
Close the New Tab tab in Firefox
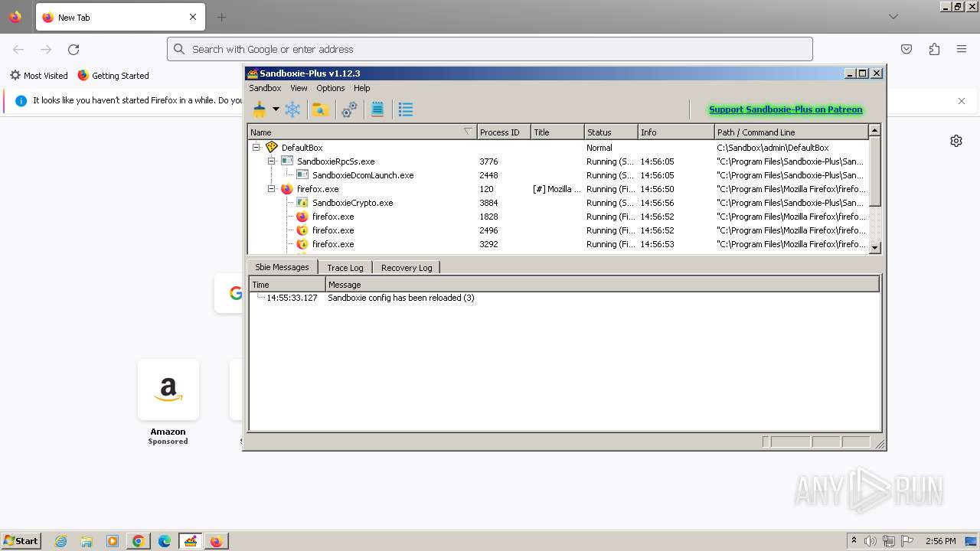tap(193, 17)
